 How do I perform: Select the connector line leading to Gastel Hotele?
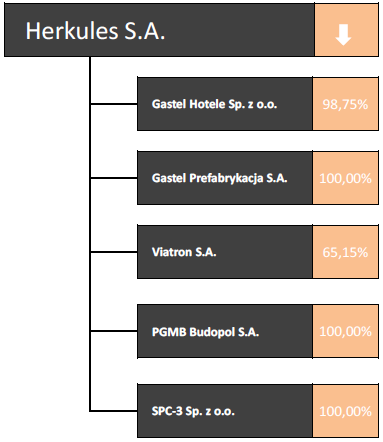click(x=114, y=104)
